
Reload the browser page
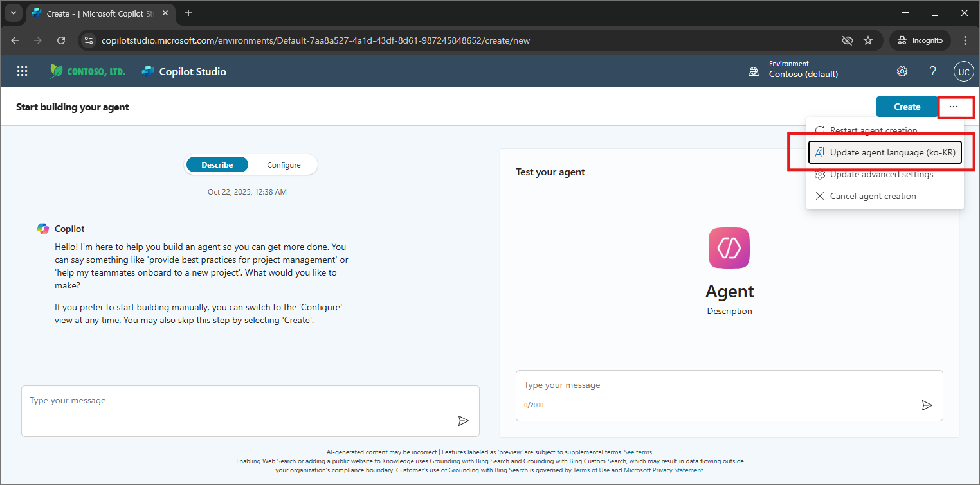tap(61, 40)
